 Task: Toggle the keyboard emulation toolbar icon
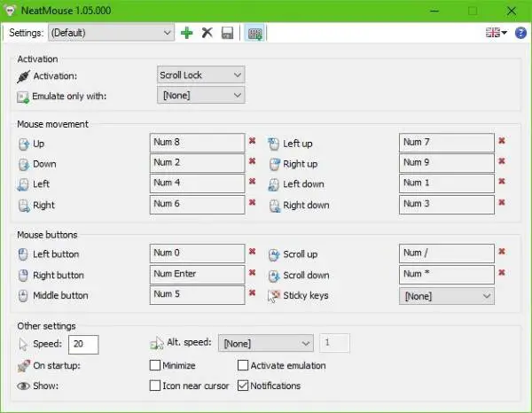click(x=254, y=33)
